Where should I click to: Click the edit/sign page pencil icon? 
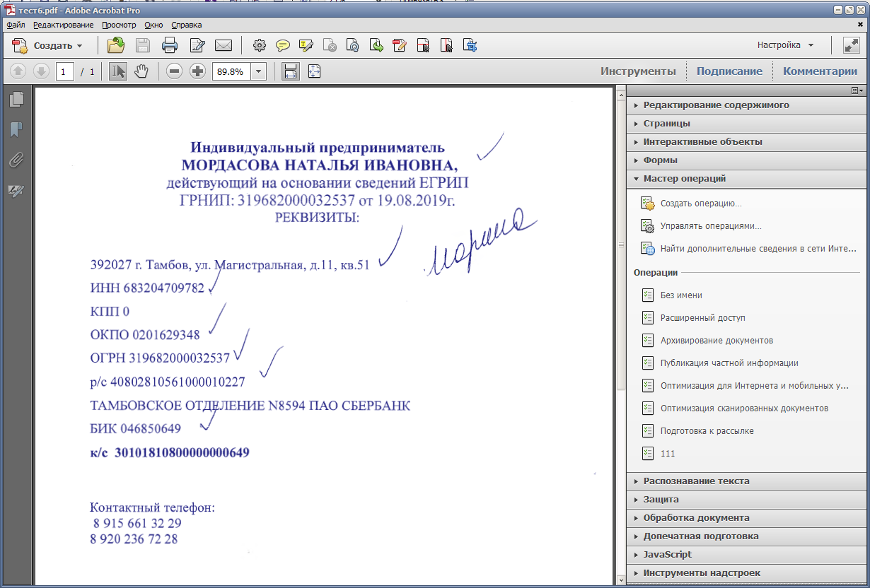197,46
